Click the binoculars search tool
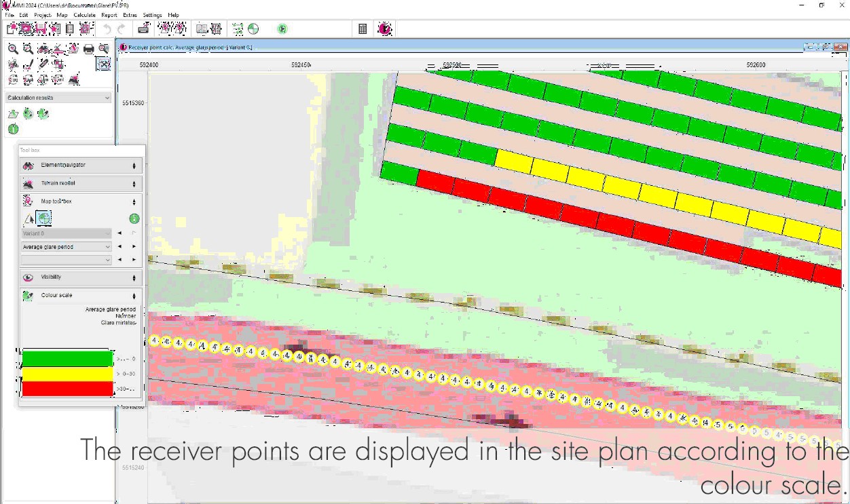Screen dimensions: 850x504 pos(43,49)
